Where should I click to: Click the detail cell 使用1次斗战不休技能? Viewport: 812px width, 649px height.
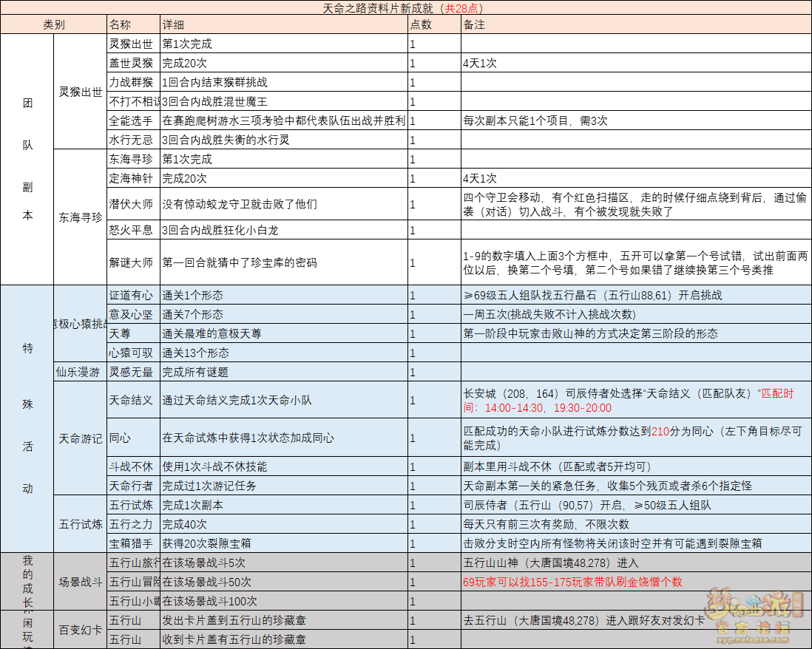284,466
